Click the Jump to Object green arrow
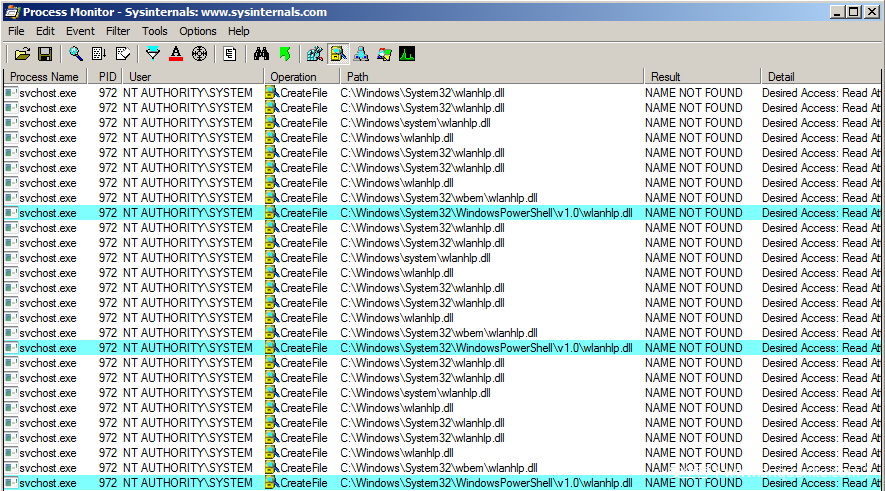 point(284,53)
